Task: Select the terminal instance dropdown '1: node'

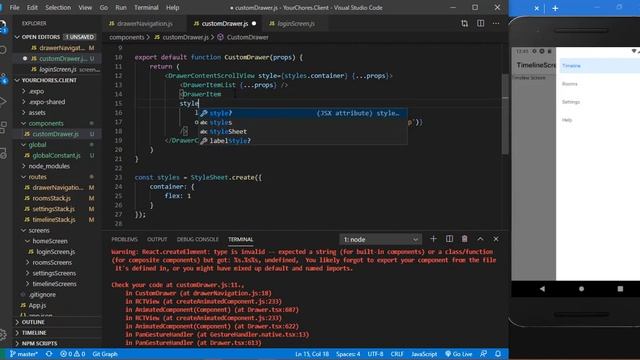Action: pyautogui.click(x=380, y=240)
